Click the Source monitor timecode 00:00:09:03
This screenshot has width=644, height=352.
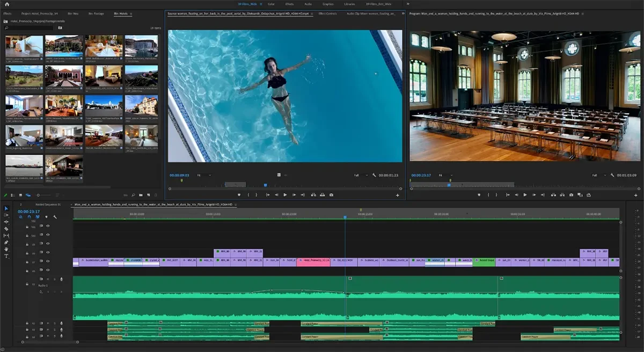(x=179, y=175)
